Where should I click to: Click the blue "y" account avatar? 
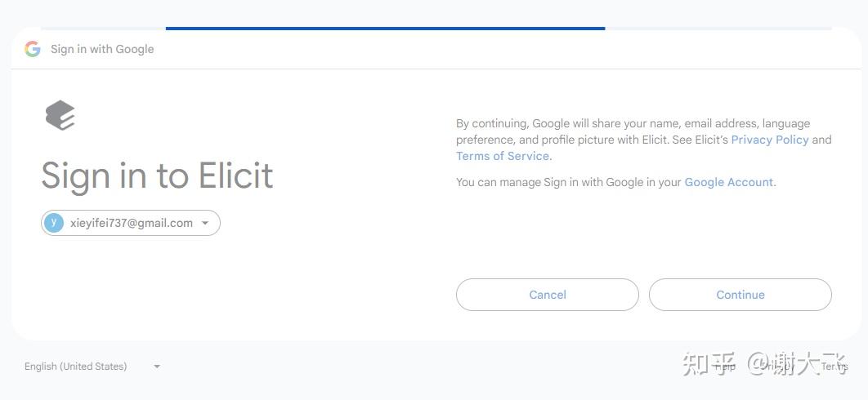point(54,223)
